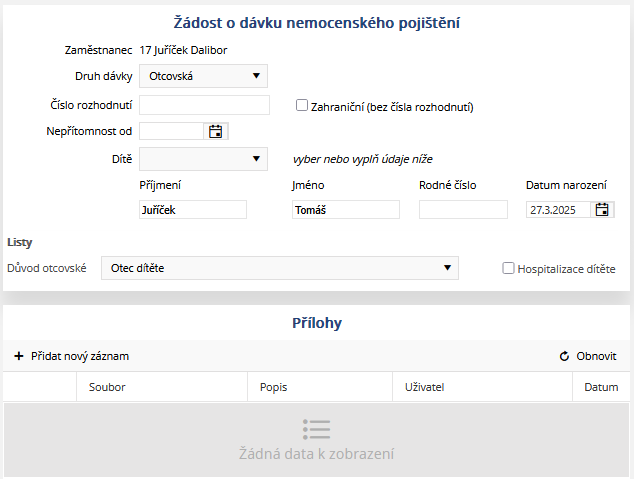Click heading Žádost o dávku nemocenského pojištění
The height and width of the screenshot is (479, 634).
(317, 23)
